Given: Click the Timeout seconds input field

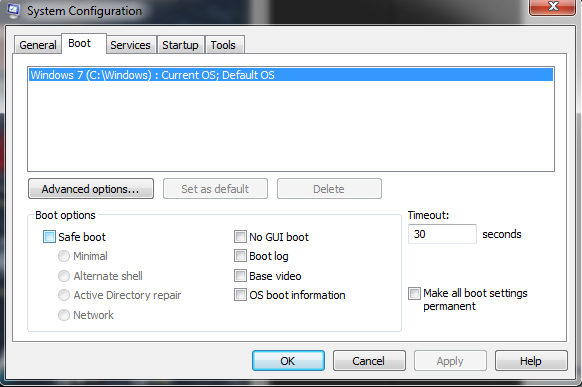Looking at the screenshot, I should [442, 234].
